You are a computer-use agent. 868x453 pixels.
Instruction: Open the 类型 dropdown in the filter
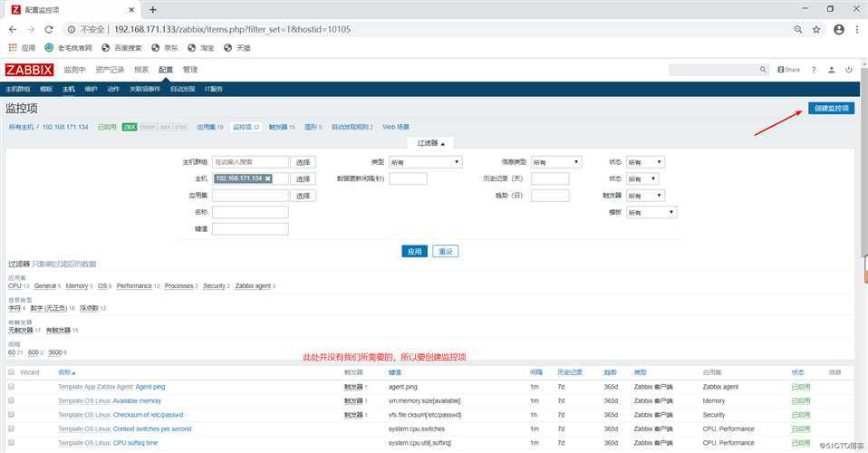tap(425, 161)
